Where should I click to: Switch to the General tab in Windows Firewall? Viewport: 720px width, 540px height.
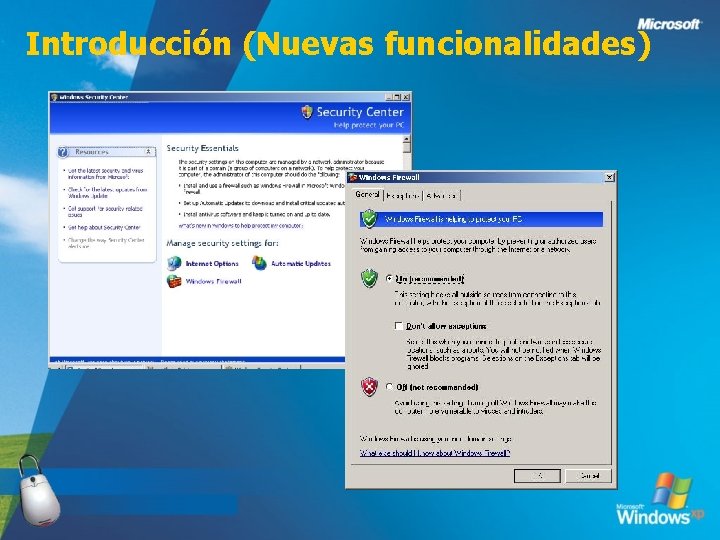point(367,195)
